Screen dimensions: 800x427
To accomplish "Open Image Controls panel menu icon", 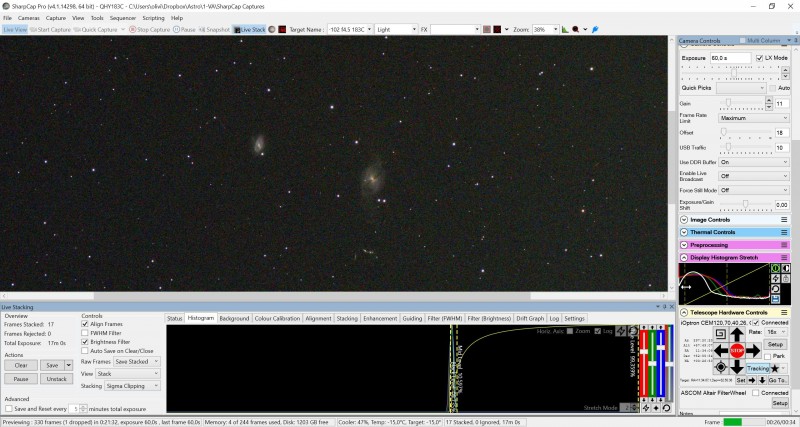I will (784, 220).
